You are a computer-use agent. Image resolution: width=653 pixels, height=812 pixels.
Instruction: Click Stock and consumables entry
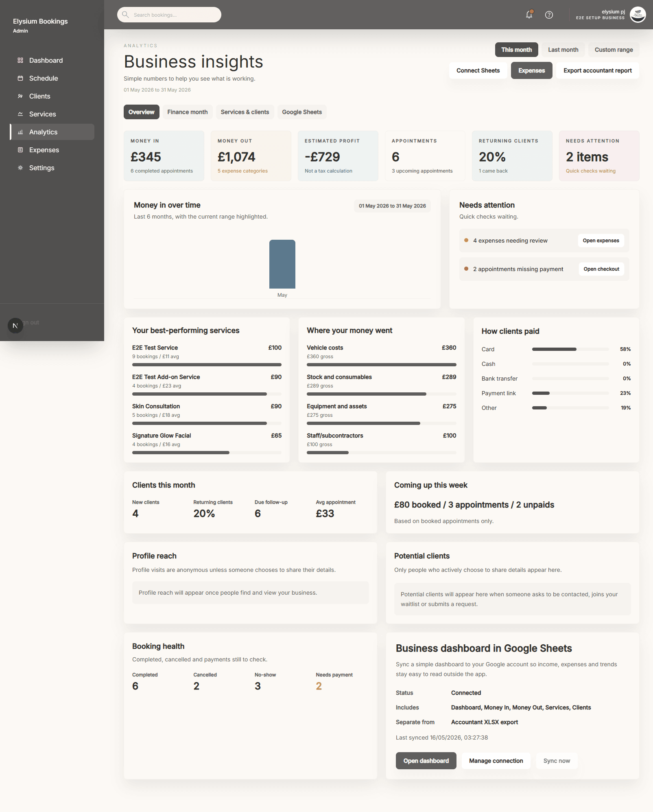click(381, 385)
